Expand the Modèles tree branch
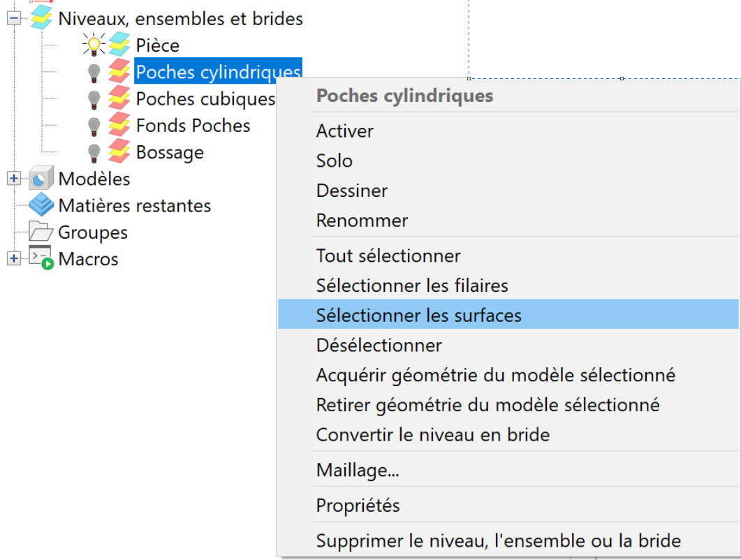This screenshot has width=741, height=560. pos(13,179)
